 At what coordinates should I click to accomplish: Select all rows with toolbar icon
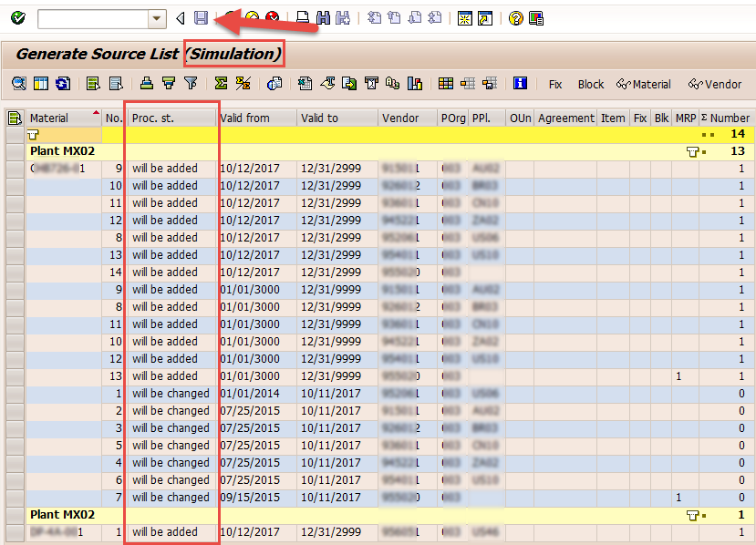click(93, 84)
